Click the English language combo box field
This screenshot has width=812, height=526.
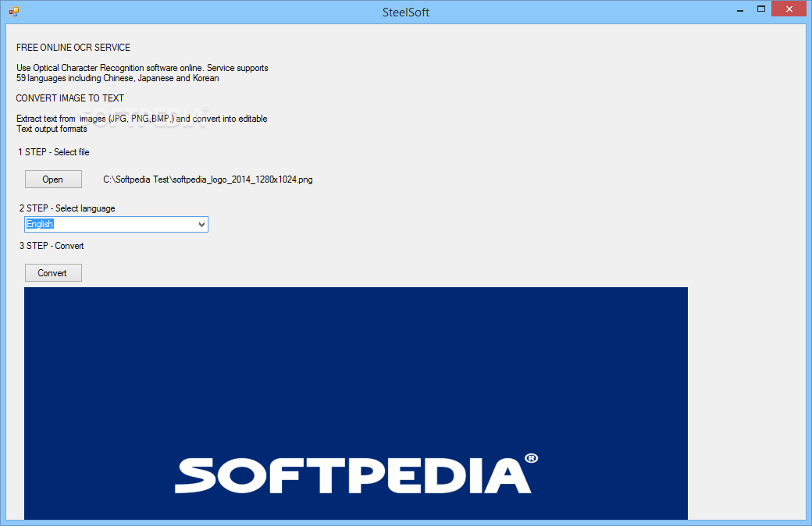pos(116,224)
